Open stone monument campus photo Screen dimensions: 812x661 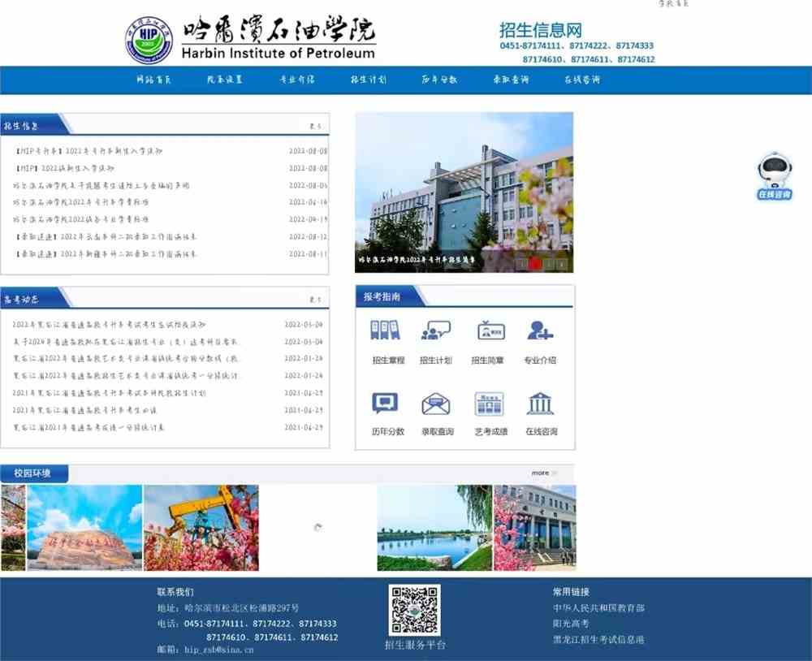(84, 528)
